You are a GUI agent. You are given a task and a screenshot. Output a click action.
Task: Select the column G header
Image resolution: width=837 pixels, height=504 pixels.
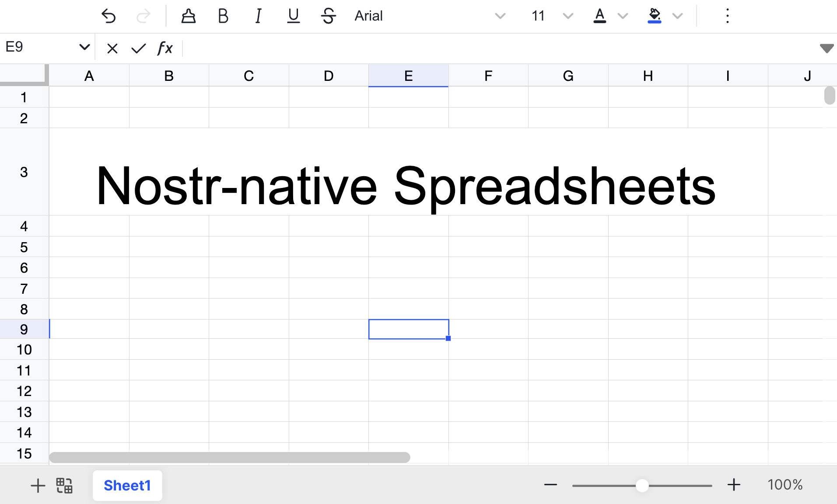(568, 76)
